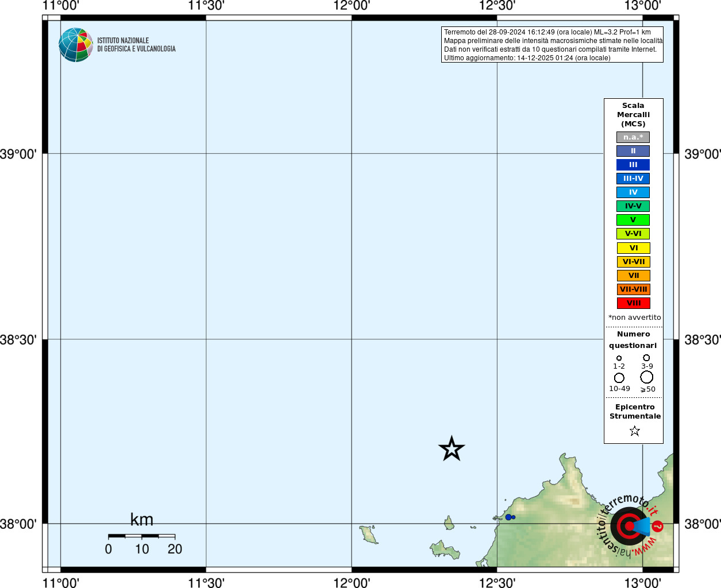Image resolution: width=721 pixels, height=588 pixels.
Task: Click the Terremoto info text box
Action: [x=552, y=45]
